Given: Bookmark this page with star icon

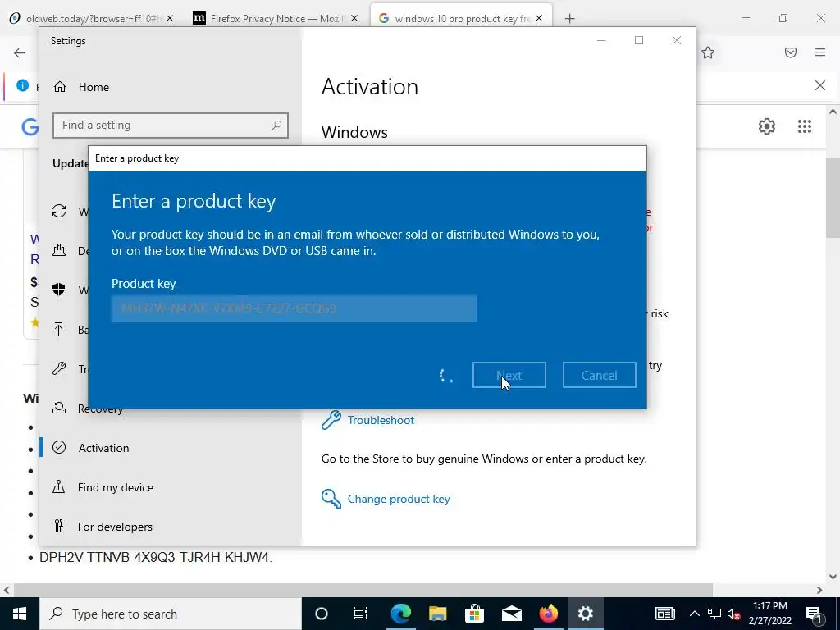Looking at the screenshot, I should [708, 52].
